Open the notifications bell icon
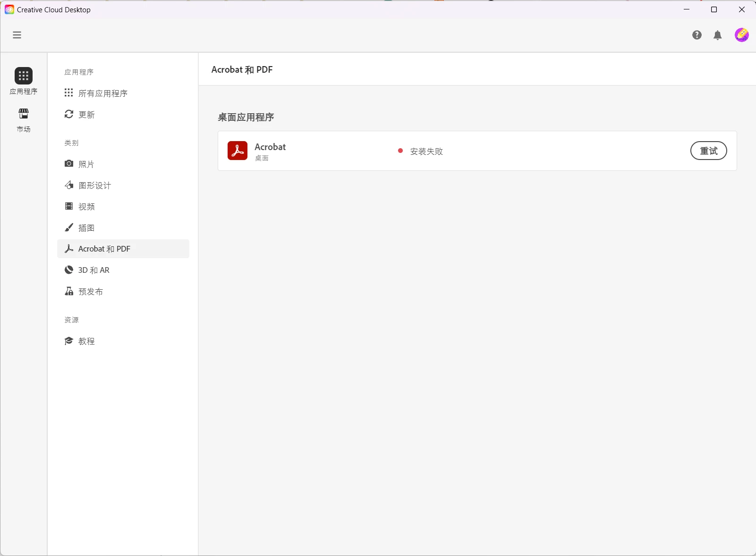The width and height of the screenshot is (756, 556). point(718,35)
